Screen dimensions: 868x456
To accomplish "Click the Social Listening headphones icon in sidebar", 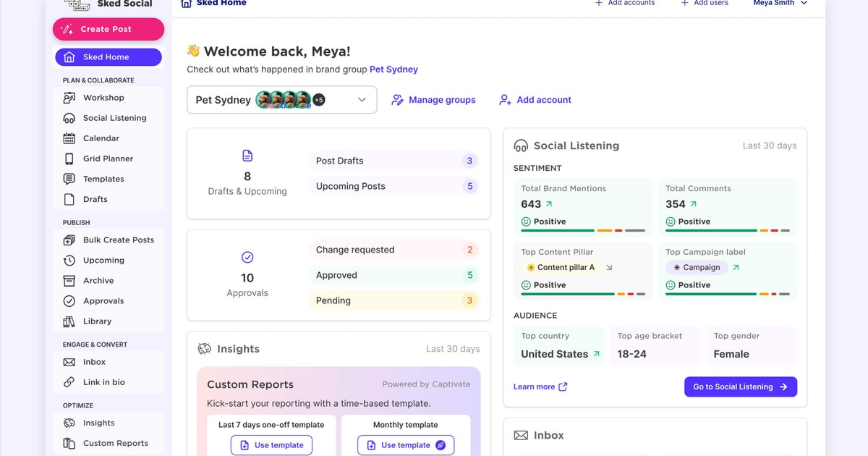I will 69,118.
